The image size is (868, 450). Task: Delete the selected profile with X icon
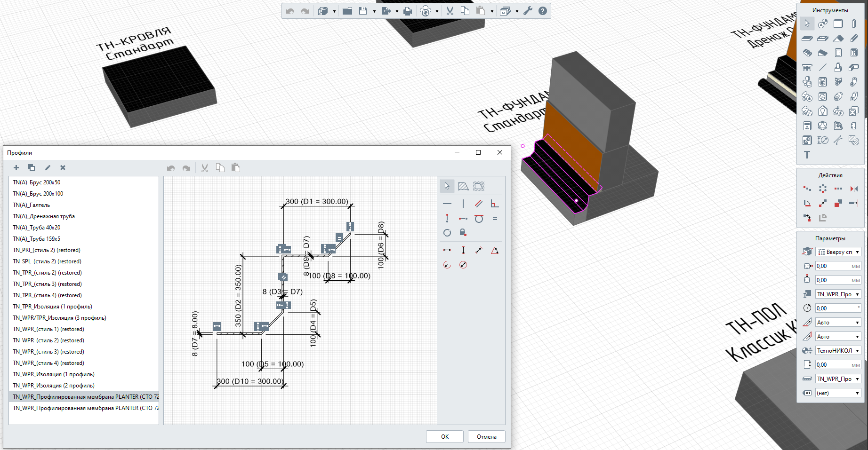tap(63, 168)
